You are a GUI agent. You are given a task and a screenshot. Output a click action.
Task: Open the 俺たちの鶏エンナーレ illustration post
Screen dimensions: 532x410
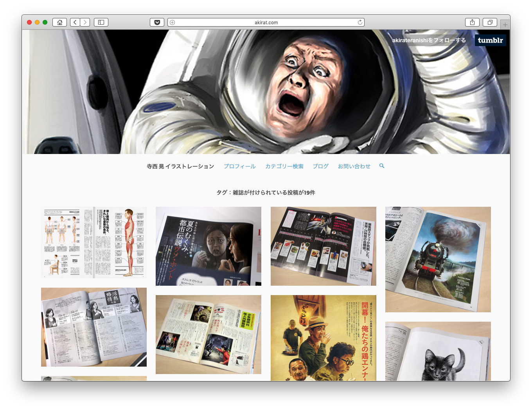click(x=324, y=338)
